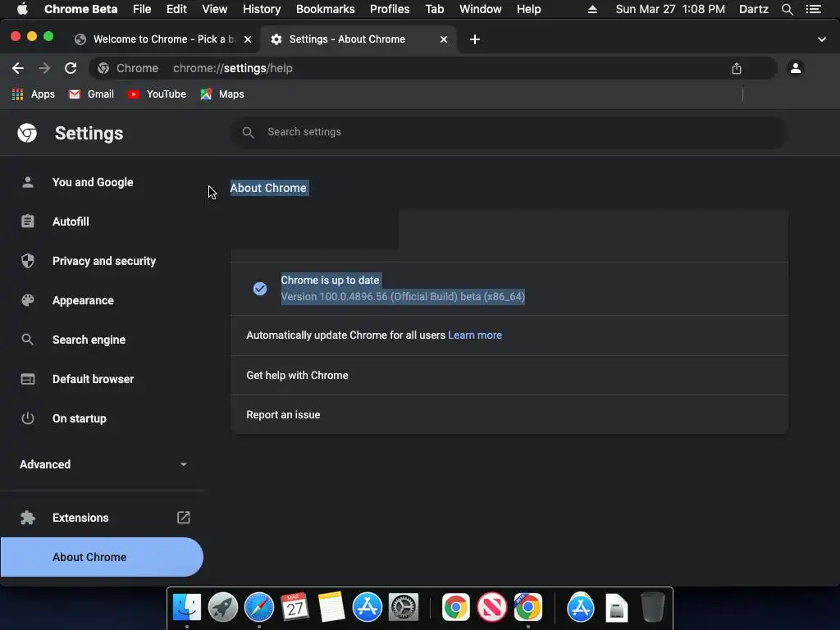The height and width of the screenshot is (630, 840).
Task: Click the Chrome site info icon in address bar
Action: pos(103,68)
